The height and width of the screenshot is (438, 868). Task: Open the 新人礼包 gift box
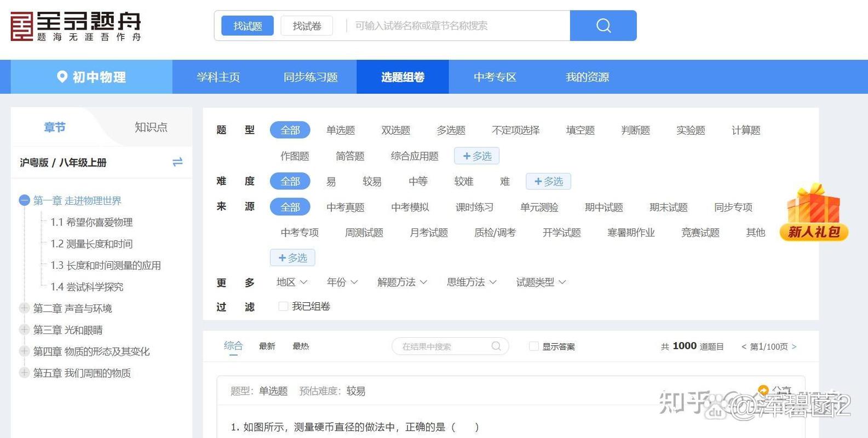click(814, 212)
